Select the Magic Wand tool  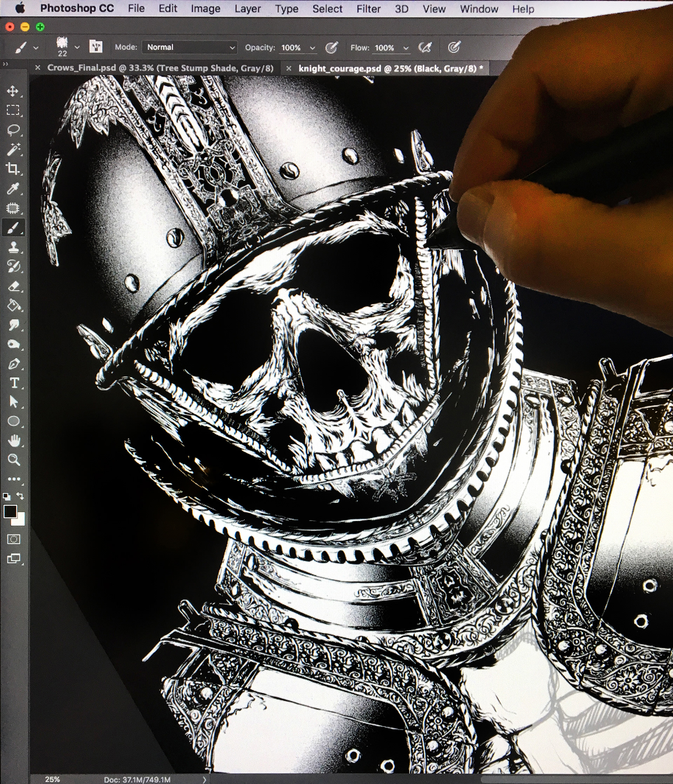click(13, 150)
